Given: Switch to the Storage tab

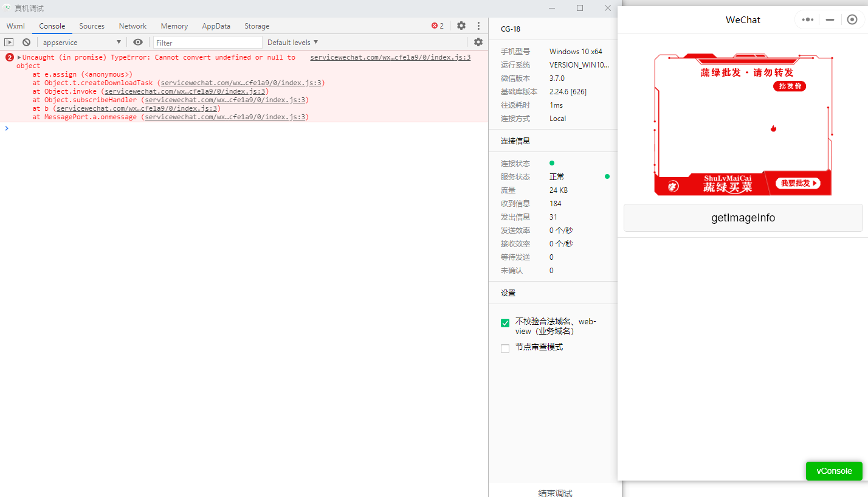Looking at the screenshot, I should [257, 26].
